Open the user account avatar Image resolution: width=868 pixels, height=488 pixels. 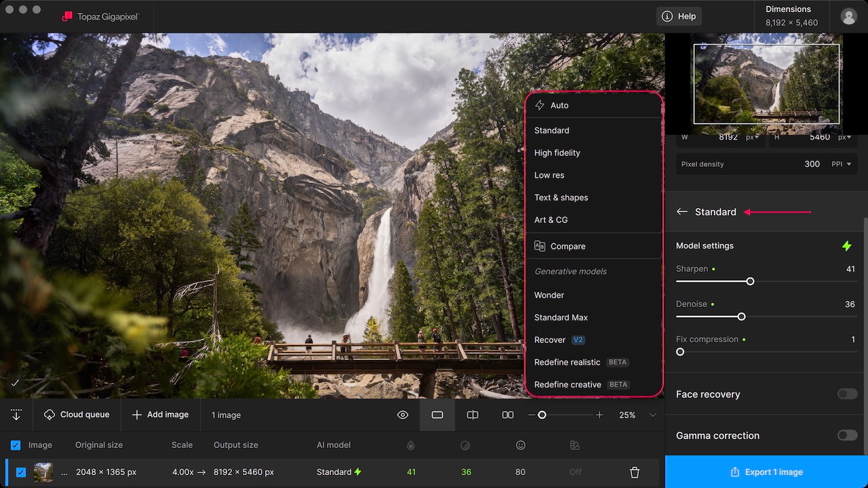coord(848,16)
